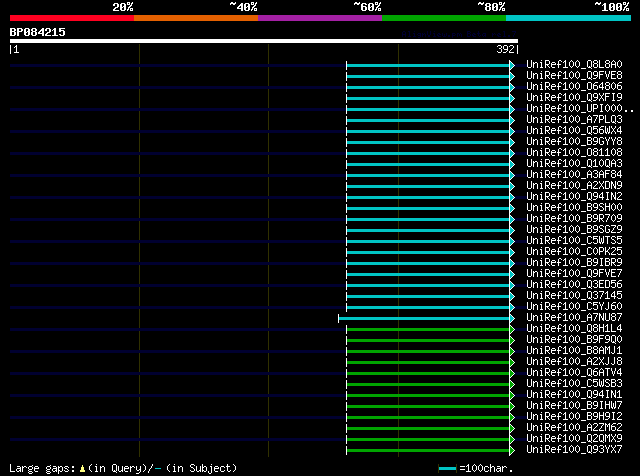Select hit label UniRef100_Q94IN1

(x=574, y=395)
